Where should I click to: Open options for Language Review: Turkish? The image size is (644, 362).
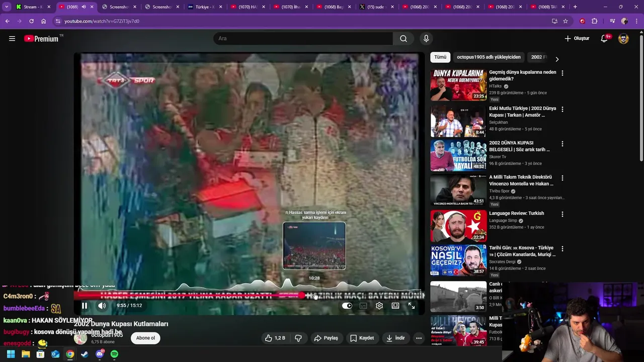(562, 214)
